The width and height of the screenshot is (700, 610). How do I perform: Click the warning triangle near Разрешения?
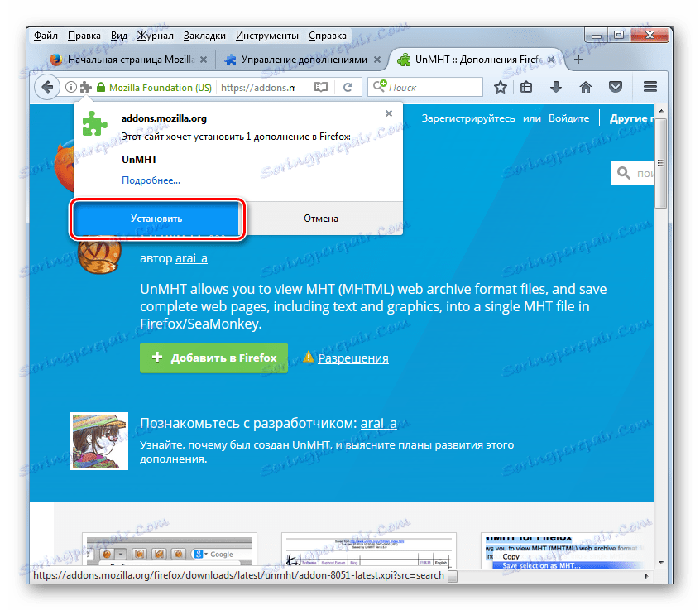(x=309, y=357)
